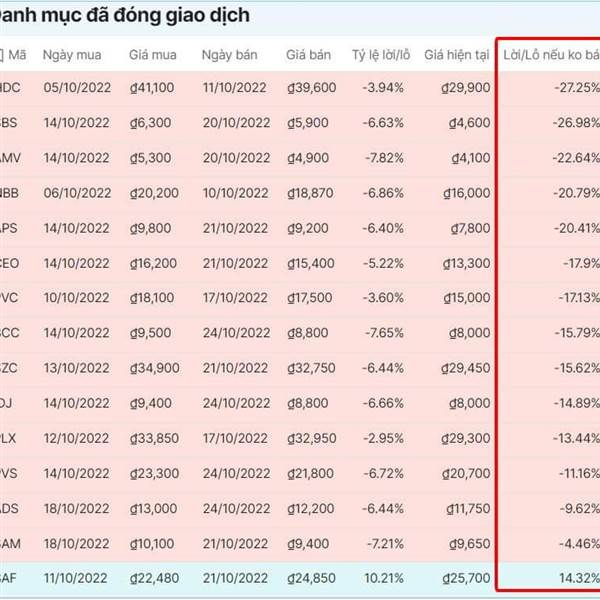Select the -2.95% ratio cell
This screenshot has width=600, height=600.
point(383,438)
